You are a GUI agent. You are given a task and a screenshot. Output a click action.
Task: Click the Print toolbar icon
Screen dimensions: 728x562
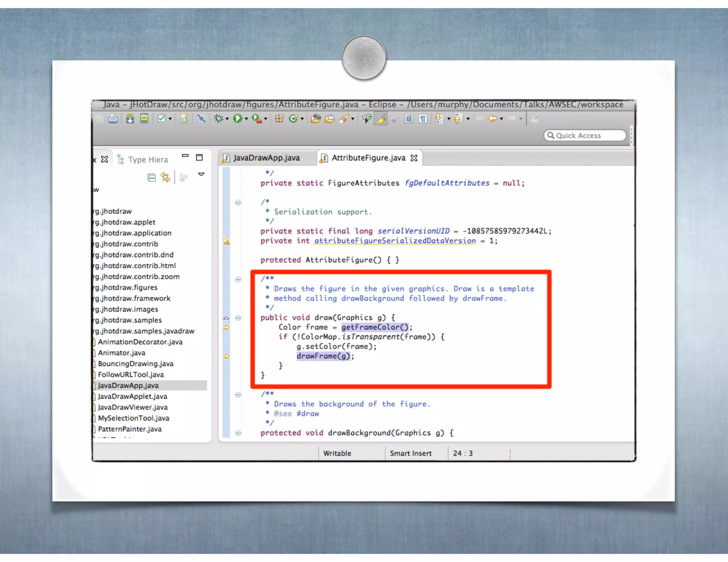click(x=113, y=119)
